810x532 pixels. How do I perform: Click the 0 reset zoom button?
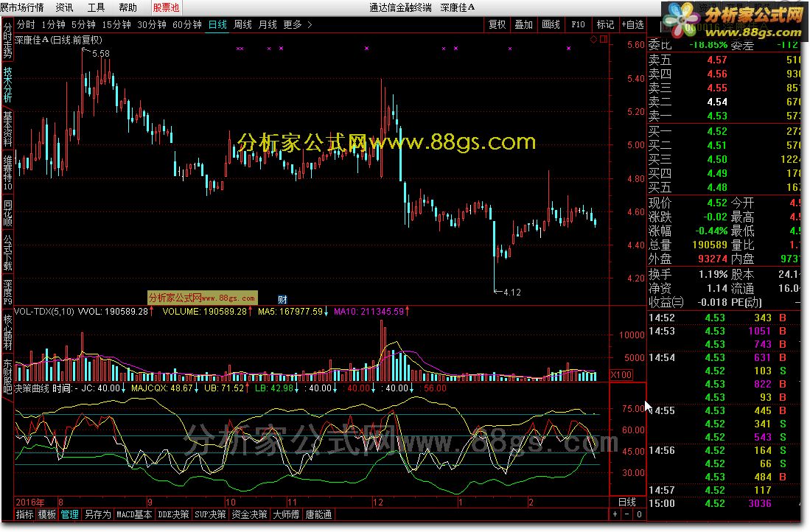point(638,514)
